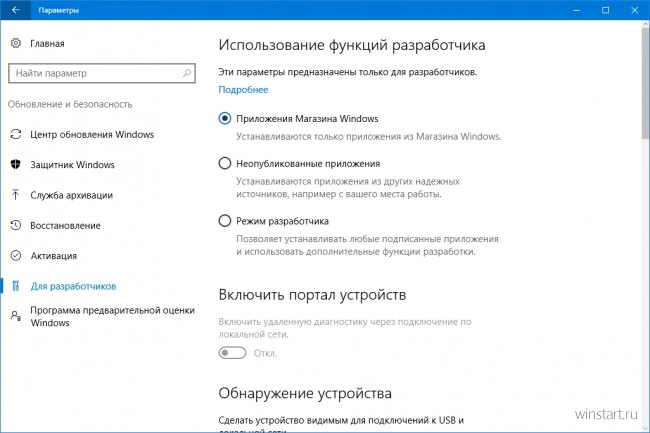Click text Устанавливаются только приложения из Магазина
Viewport: 650px width, 433px height.
369,136
